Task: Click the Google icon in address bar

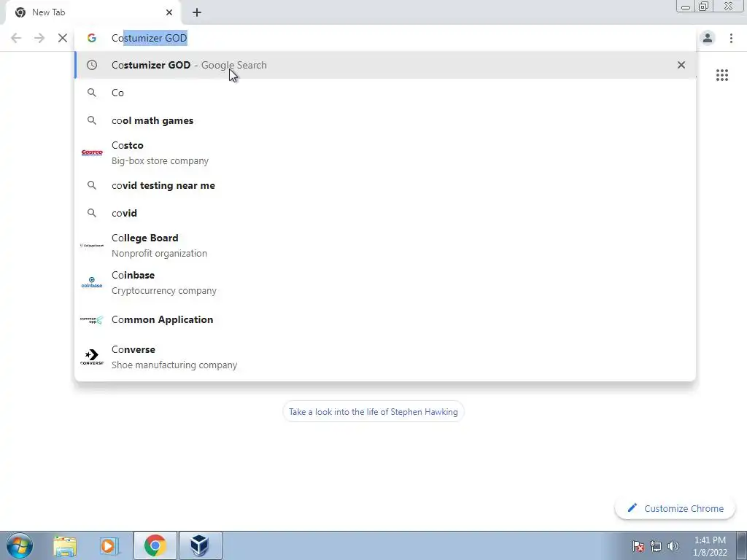Action: pos(92,38)
